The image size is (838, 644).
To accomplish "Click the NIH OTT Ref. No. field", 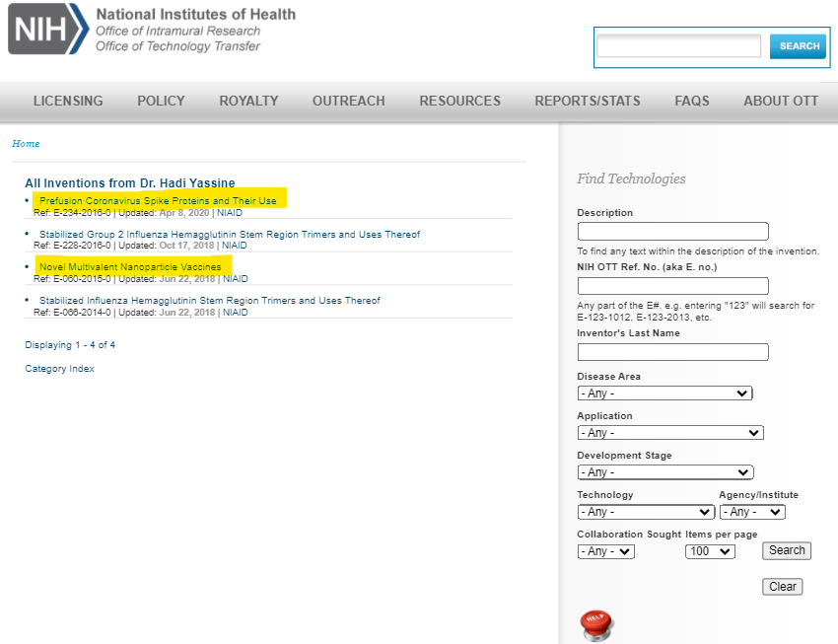I will point(672,286).
